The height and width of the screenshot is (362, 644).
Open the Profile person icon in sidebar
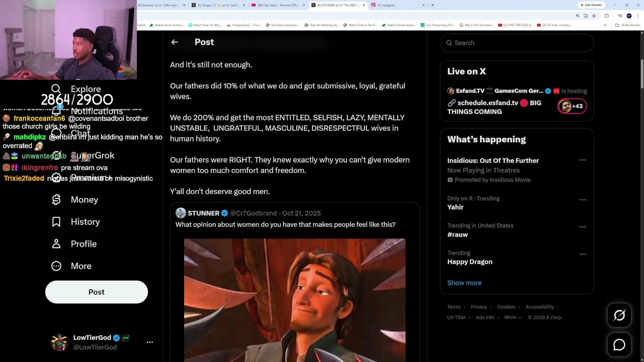[x=56, y=244]
